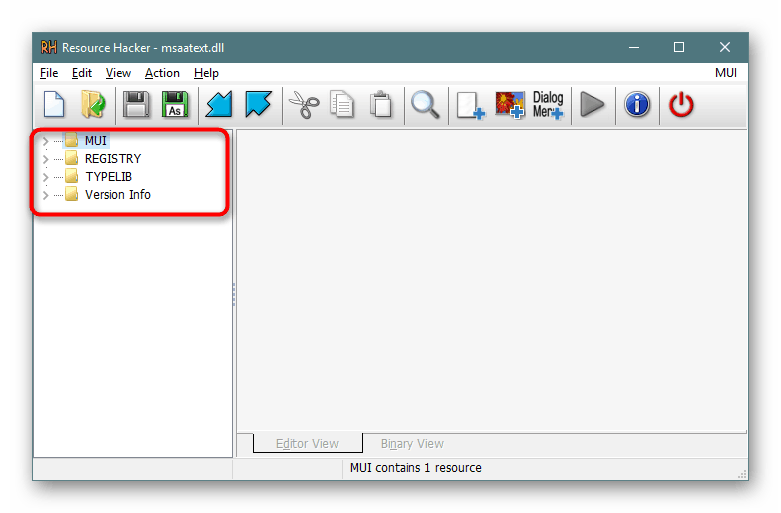781x513 pixels.
Task: Expand the REGISTRY tree node
Action: 45,159
